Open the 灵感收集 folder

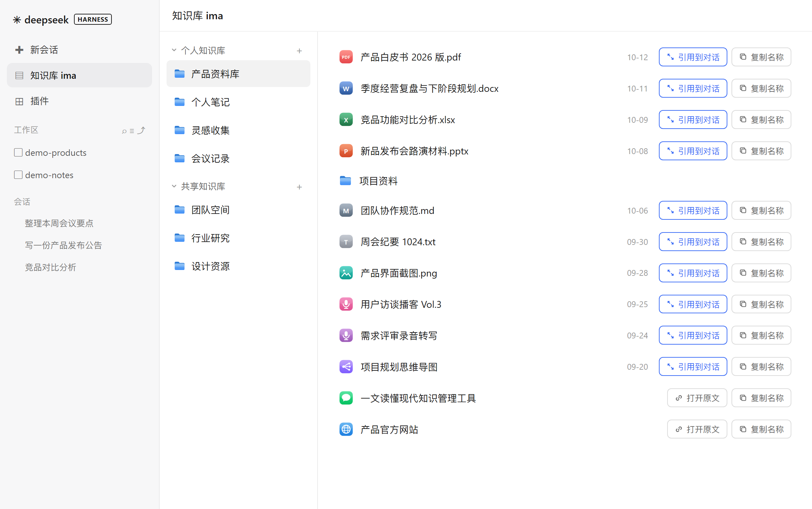(238, 130)
